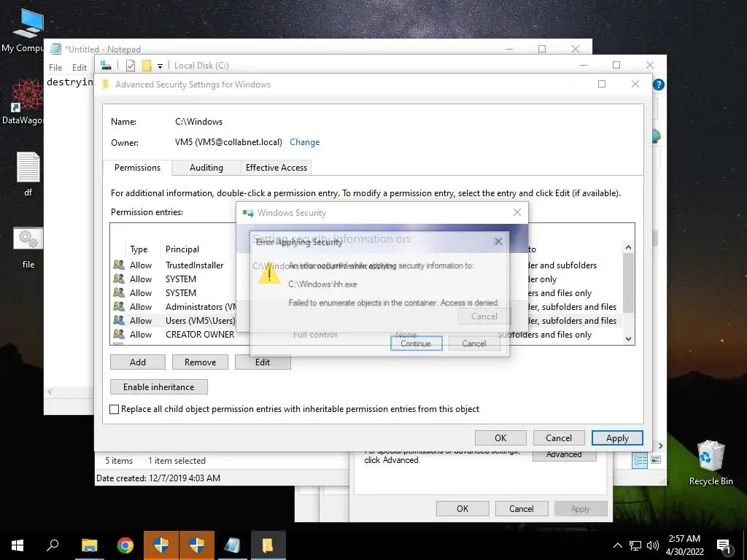Screen dimensions: 747x560
Task: Open clock and calendar flyout
Action: click(x=684, y=545)
